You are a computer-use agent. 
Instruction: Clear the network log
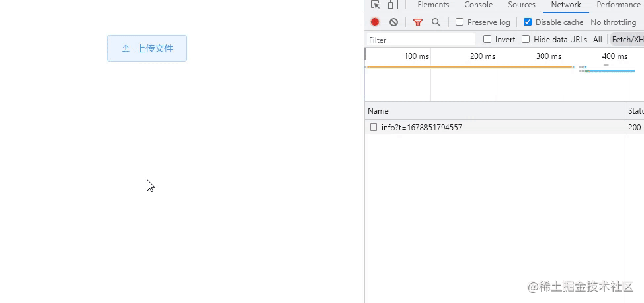tap(393, 22)
